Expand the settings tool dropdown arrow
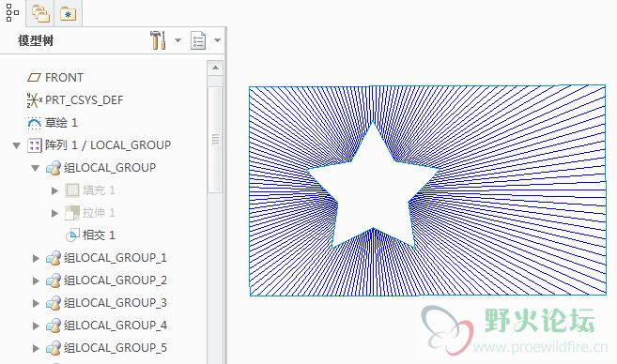The width and height of the screenshot is (617, 364). click(177, 40)
